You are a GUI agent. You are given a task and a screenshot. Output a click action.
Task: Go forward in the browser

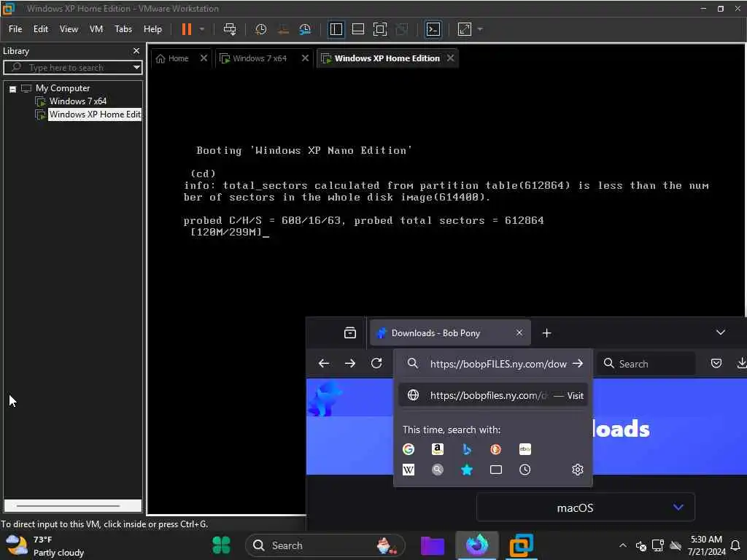(x=350, y=363)
